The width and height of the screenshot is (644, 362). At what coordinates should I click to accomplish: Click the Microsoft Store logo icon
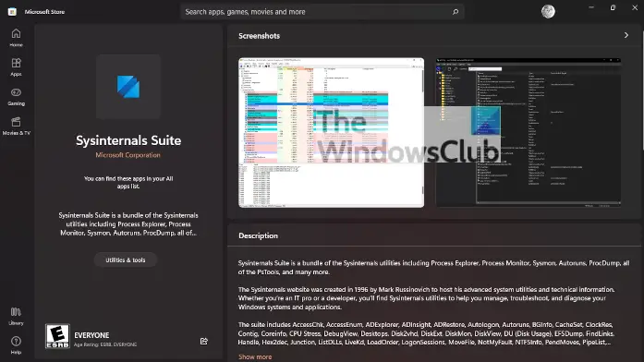coord(12,11)
